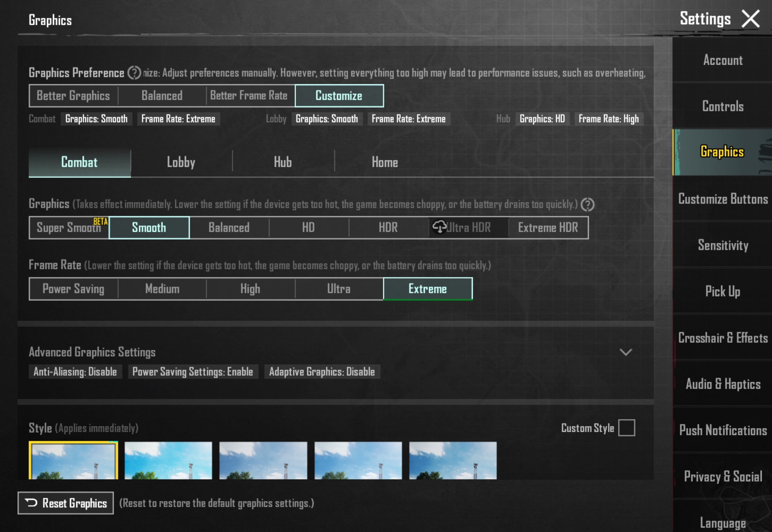Enable the Custom Style checkbox
Screen dimensions: 772x532
626,428
